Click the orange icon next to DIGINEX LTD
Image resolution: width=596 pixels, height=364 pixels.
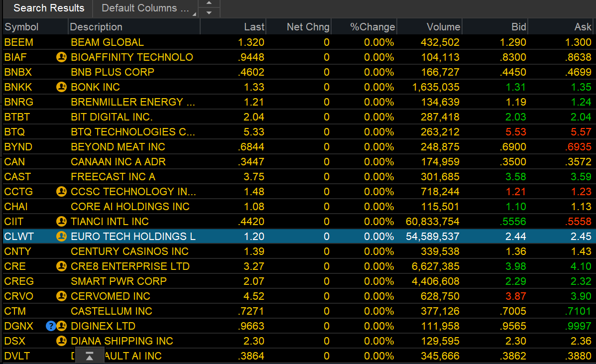coord(61,326)
